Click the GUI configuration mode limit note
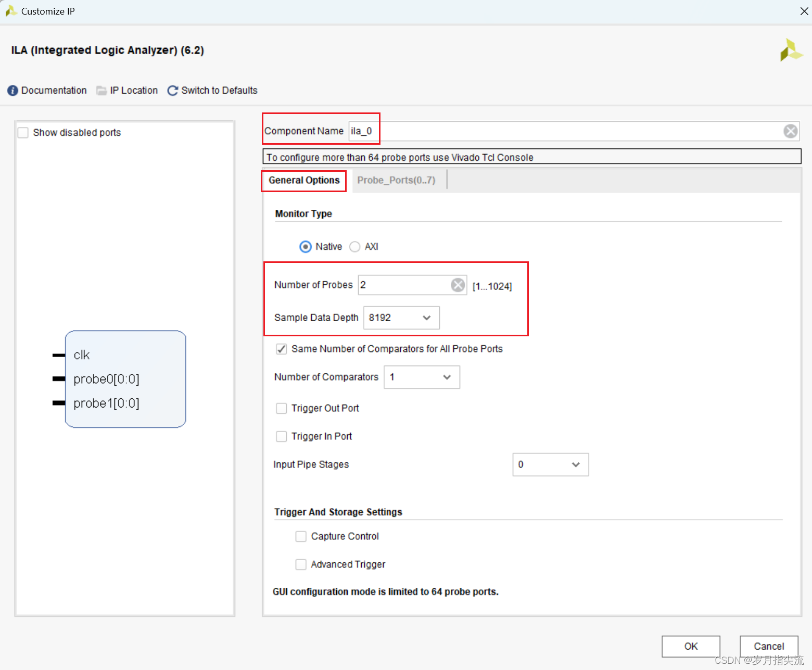Image resolution: width=812 pixels, height=670 pixels. pyautogui.click(x=386, y=592)
